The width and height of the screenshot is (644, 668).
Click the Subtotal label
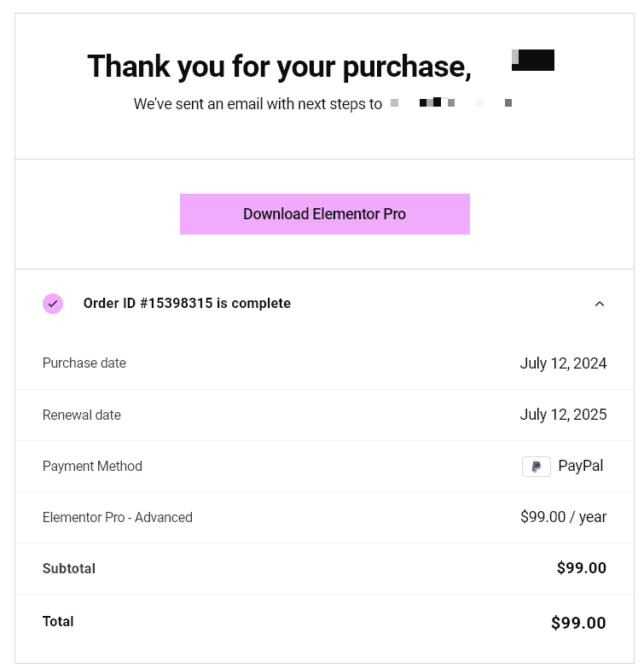pos(69,568)
